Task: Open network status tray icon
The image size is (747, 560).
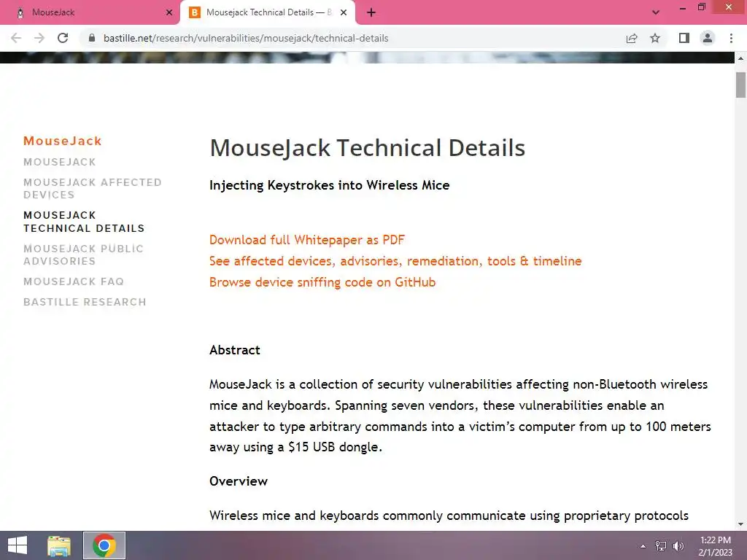Action: pyautogui.click(x=661, y=546)
